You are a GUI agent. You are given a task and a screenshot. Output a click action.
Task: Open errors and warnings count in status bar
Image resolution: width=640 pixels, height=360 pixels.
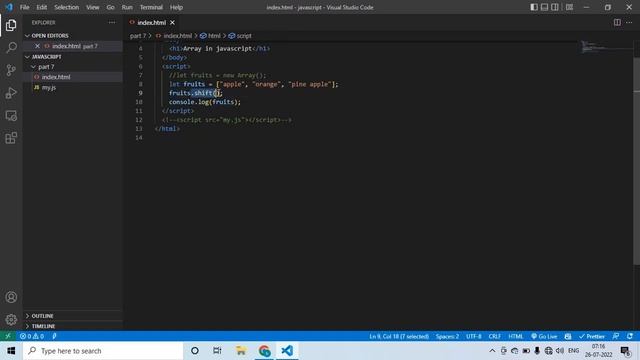(32, 336)
